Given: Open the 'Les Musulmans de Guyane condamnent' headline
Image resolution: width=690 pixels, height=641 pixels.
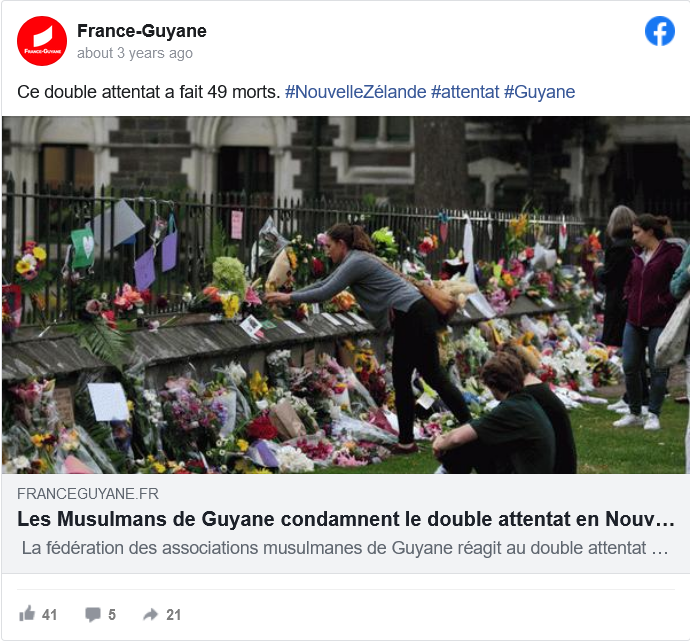Looking at the screenshot, I should [x=346, y=519].
